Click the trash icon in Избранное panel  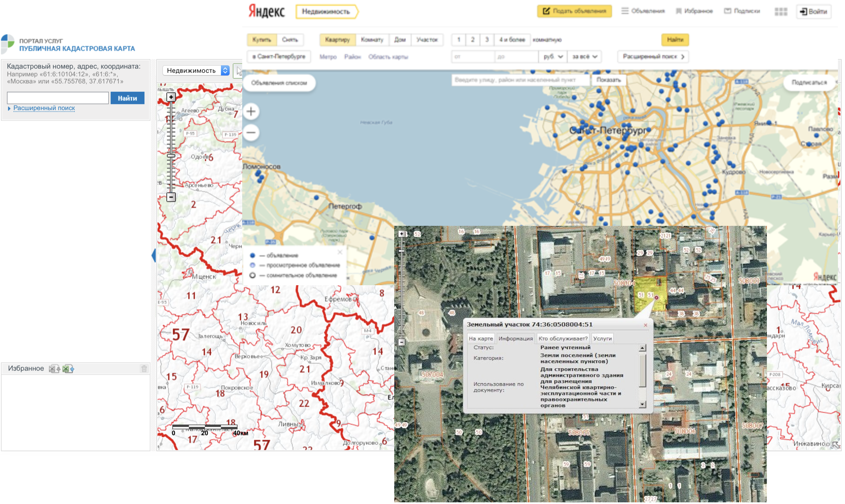click(x=144, y=369)
